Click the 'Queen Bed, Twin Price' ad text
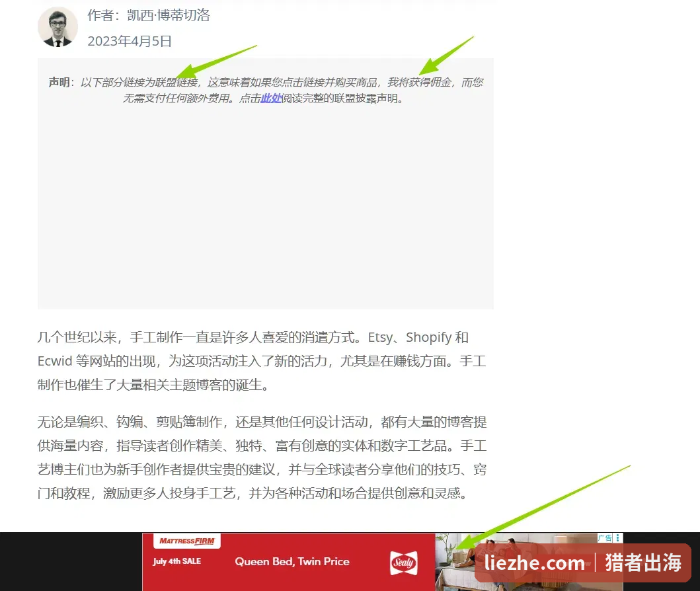The image size is (700, 591). [x=292, y=561]
